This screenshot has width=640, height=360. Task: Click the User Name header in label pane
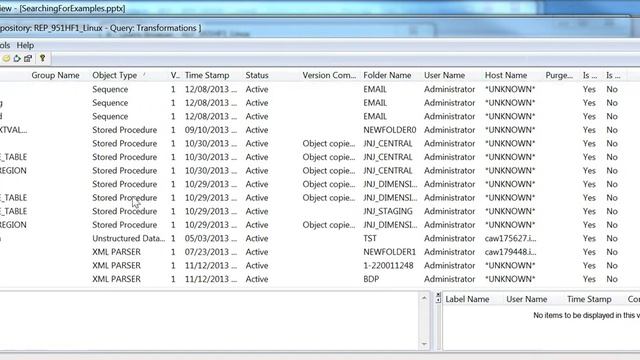point(527,299)
